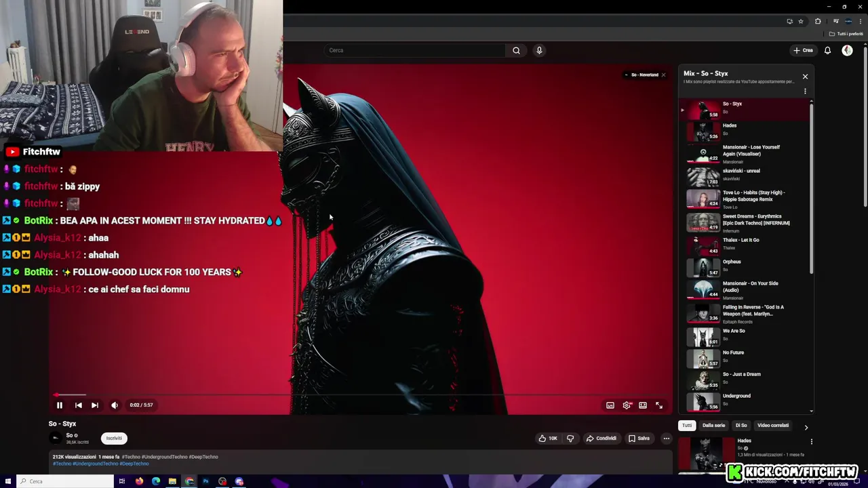Viewport: 868px width, 488px height.
Task: Open Sweet Dreams - Eurythmics Dark Techno
Action: point(746,222)
